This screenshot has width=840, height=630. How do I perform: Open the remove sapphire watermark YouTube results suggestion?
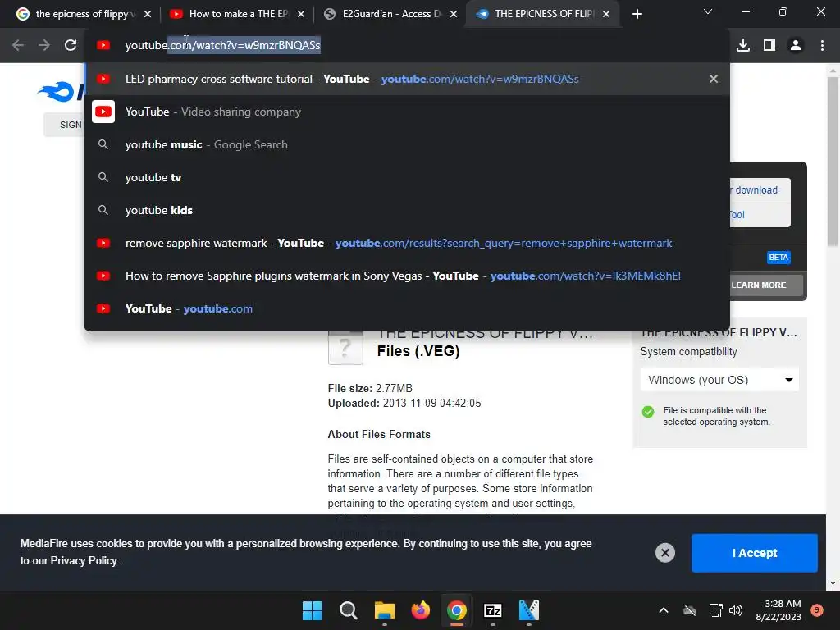pyautogui.click(x=407, y=243)
